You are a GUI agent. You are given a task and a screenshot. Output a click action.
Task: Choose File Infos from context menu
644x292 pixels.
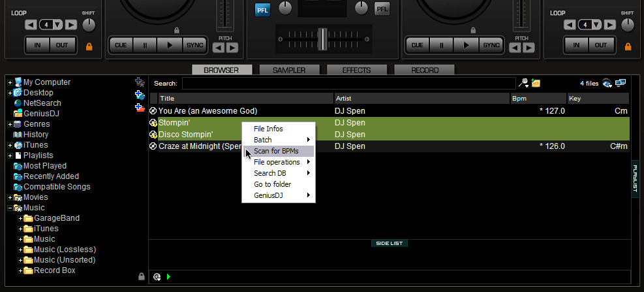point(279,129)
